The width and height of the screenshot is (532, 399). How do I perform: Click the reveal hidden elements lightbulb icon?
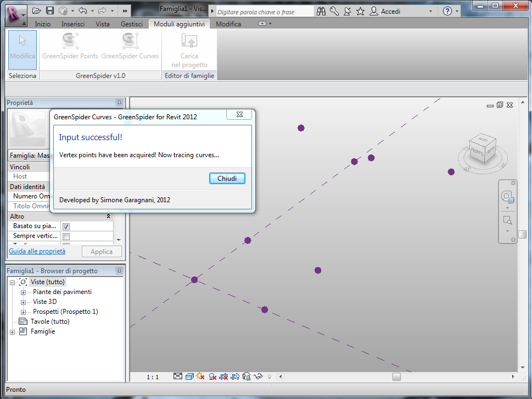coord(270,376)
